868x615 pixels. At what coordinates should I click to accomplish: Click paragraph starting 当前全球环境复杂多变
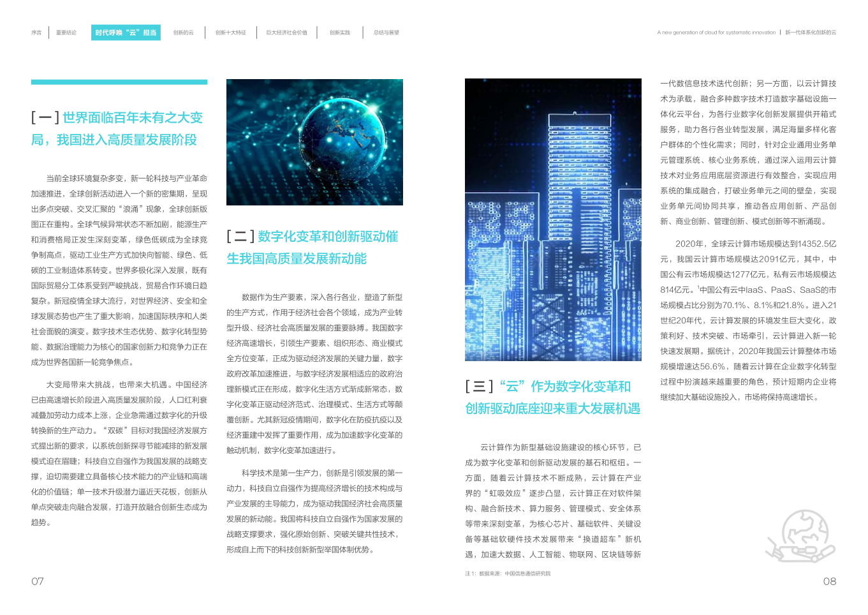point(119,270)
